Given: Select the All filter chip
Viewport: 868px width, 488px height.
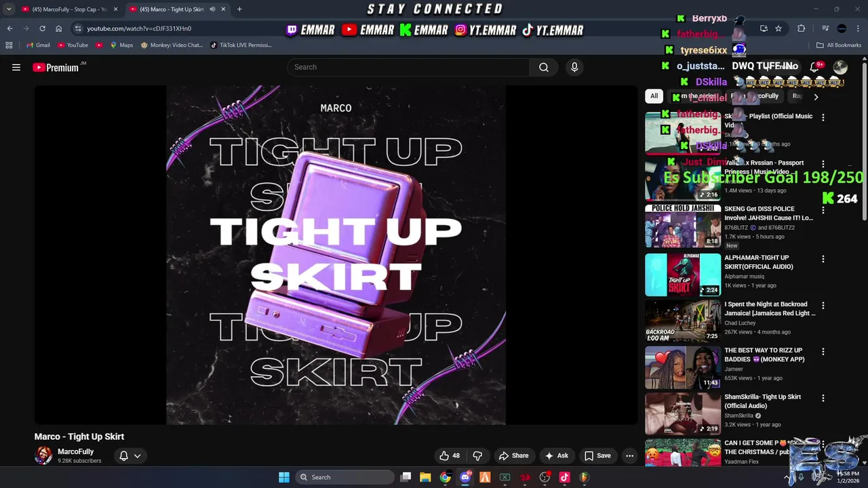Looking at the screenshot, I should [654, 96].
